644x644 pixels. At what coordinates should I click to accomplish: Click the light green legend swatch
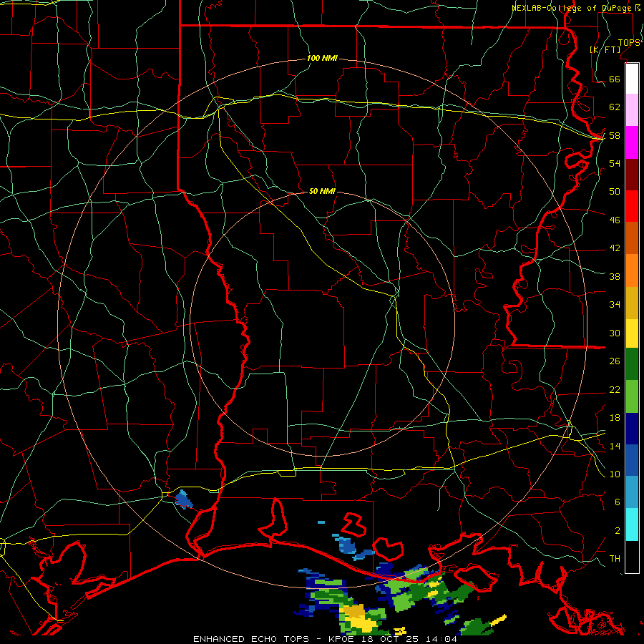pyautogui.click(x=632, y=396)
